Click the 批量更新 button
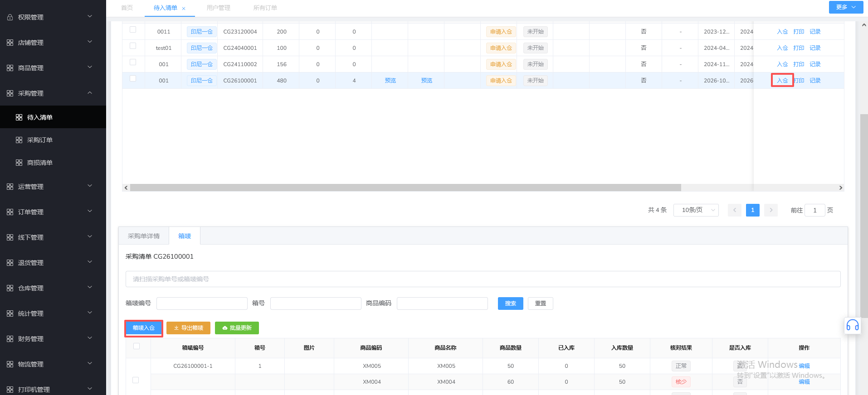This screenshot has height=395, width=868. pos(237,328)
